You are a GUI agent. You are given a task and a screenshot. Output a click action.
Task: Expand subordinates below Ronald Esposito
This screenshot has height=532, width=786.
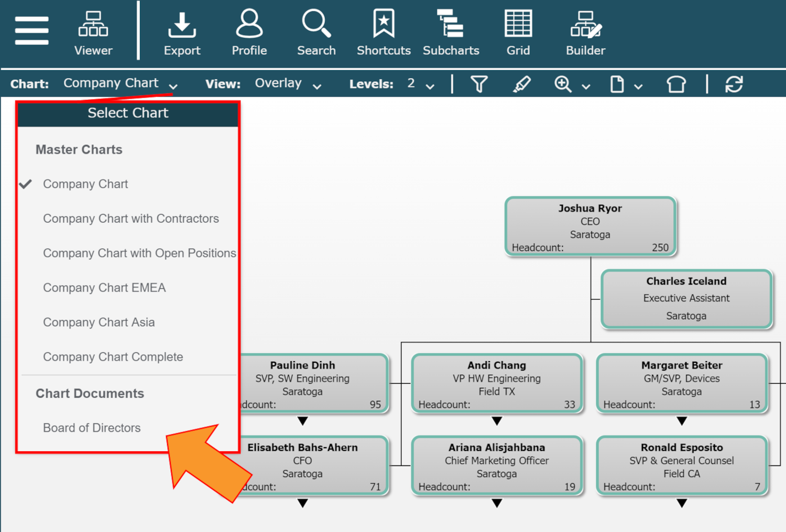[682, 503]
